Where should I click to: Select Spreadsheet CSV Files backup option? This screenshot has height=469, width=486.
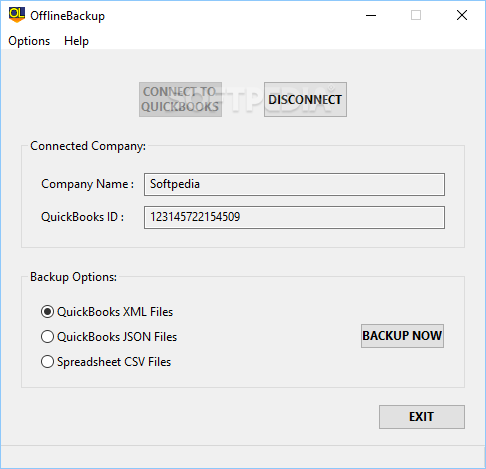point(106,362)
